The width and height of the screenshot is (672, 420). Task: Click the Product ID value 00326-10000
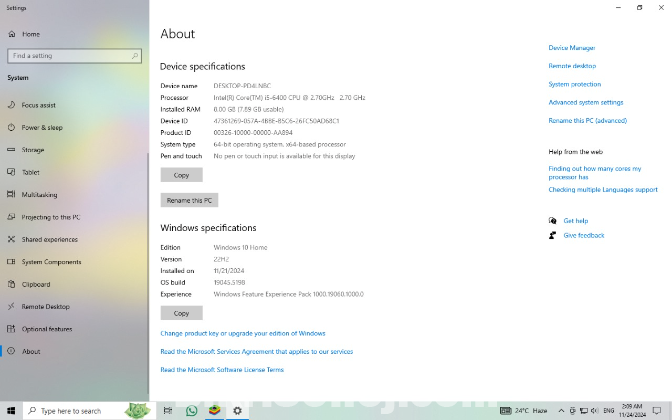tap(253, 133)
